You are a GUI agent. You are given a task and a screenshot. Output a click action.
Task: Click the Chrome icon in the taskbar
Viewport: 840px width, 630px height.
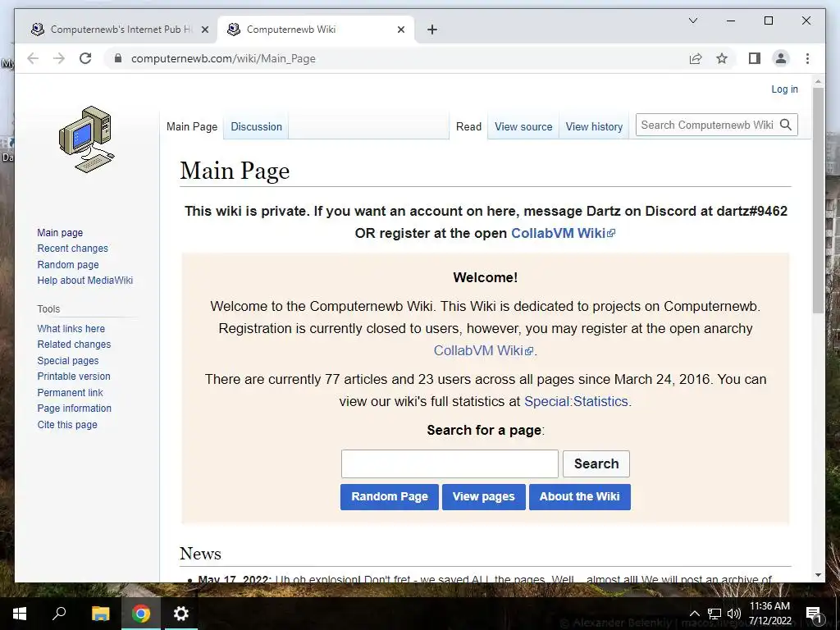pyautogui.click(x=141, y=614)
